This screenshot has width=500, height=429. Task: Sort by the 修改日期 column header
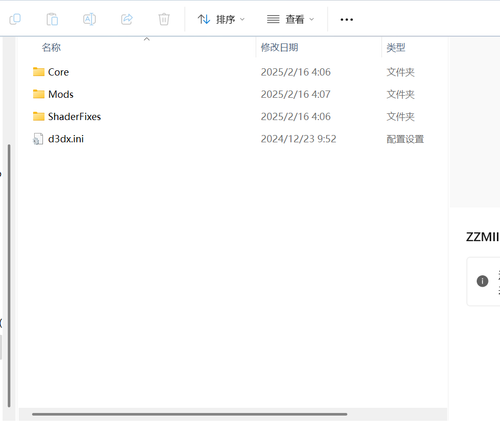[x=279, y=48]
